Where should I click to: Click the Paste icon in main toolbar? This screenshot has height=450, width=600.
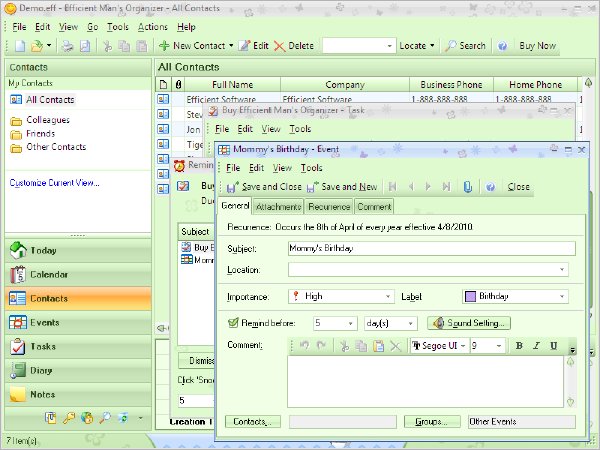(x=142, y=46)
